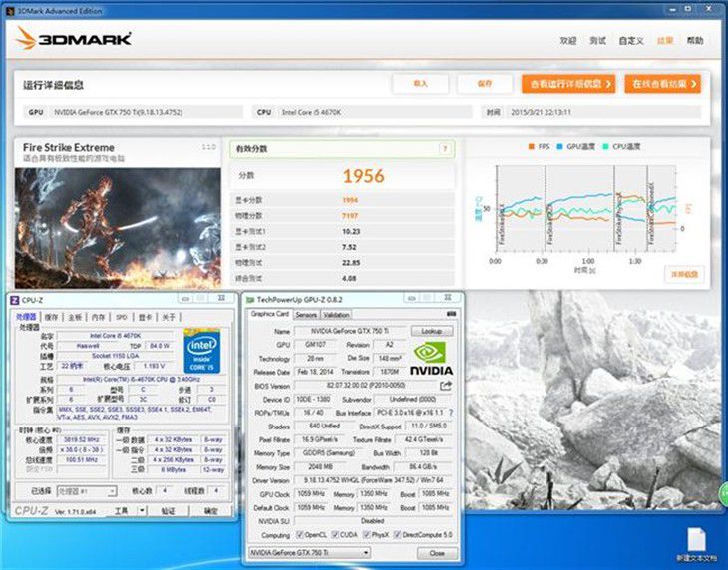Click the 验证 button in CPU-Z

(x=168, y=510)
